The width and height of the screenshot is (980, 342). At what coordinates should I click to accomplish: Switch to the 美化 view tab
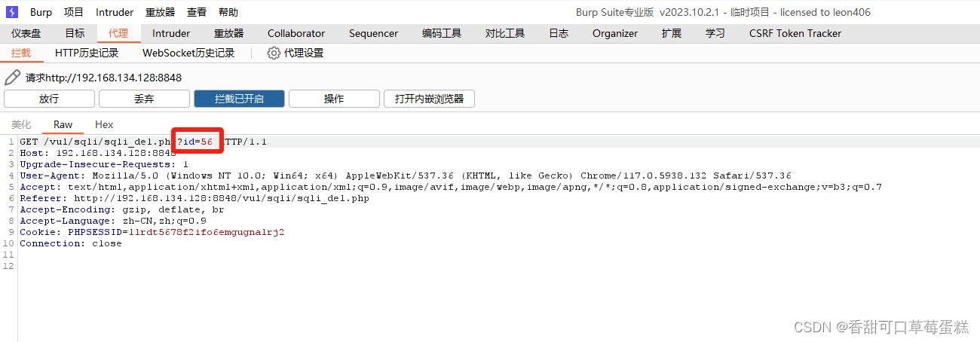click(21, 124)
